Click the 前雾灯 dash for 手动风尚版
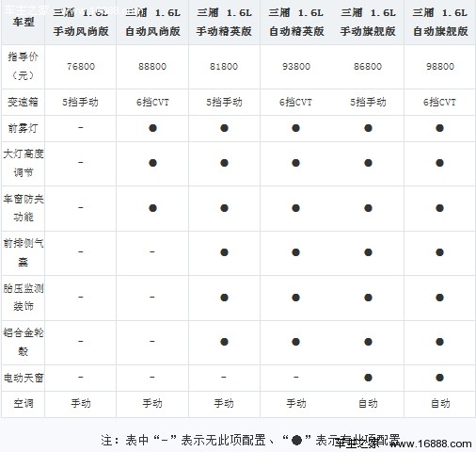Screen dimensions: 476x452 [x=81, y=127]
